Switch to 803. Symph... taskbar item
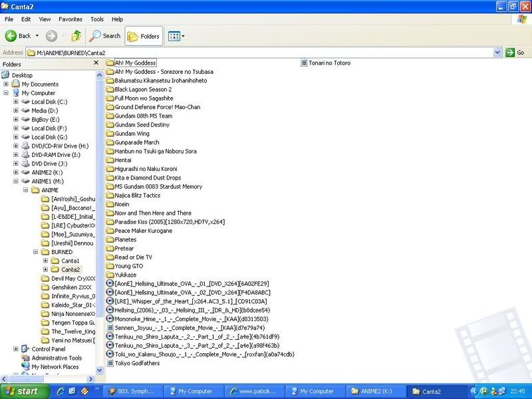This screenshot has height=399, width=532. (132, 391)
